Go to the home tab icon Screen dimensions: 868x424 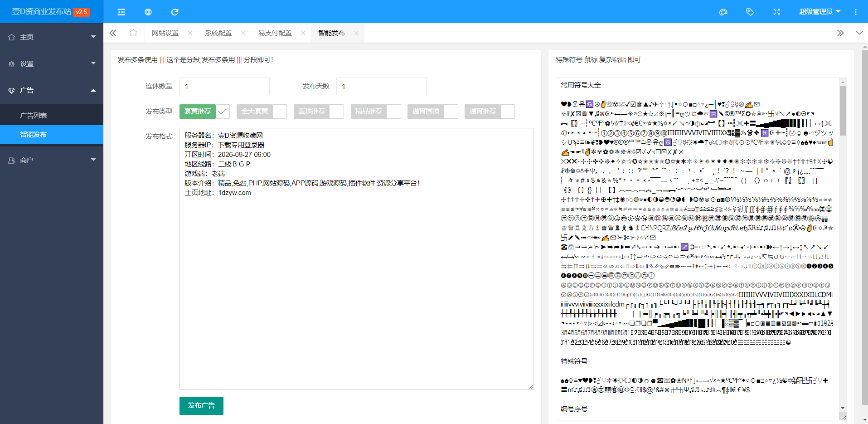tap(133, 33)
